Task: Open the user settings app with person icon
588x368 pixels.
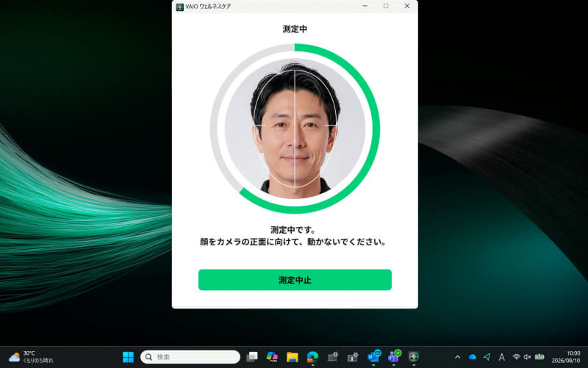Action: 353,357
